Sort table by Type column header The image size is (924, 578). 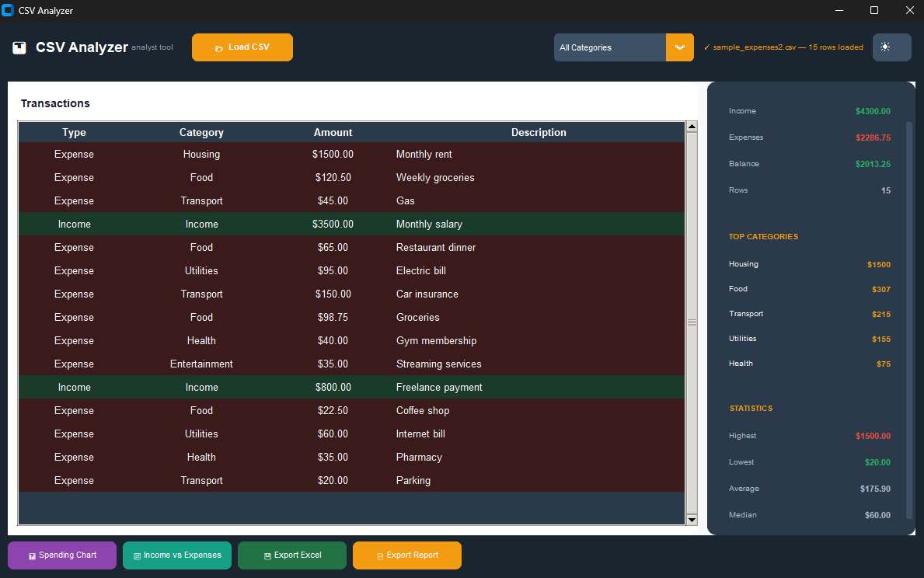[74, 133]
